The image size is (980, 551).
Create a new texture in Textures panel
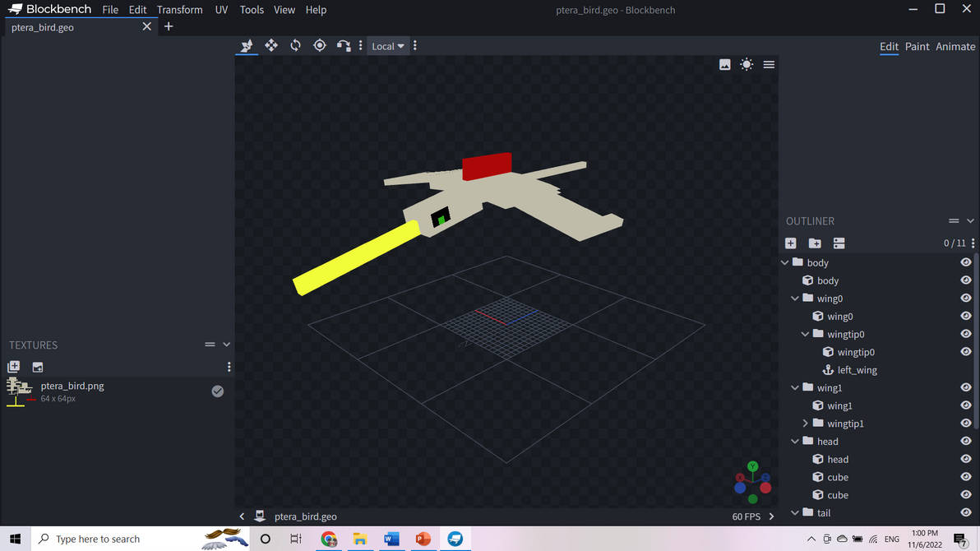pos(38,367)
